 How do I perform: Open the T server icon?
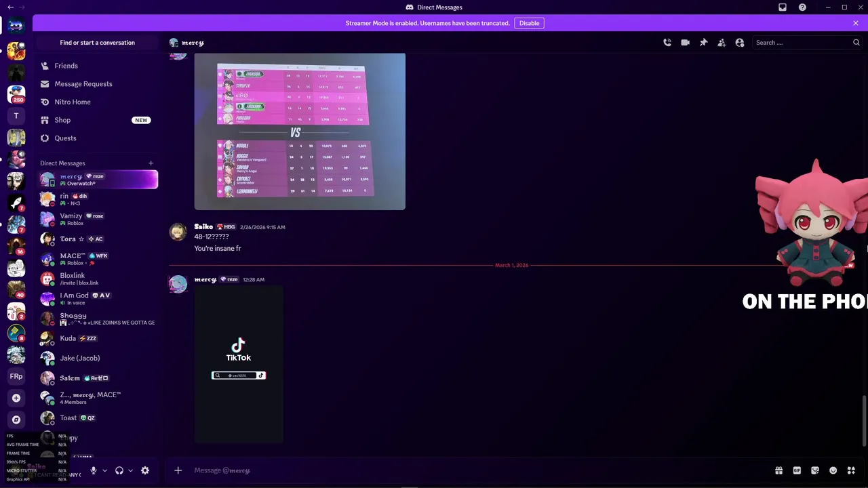(x=16, y=116)
